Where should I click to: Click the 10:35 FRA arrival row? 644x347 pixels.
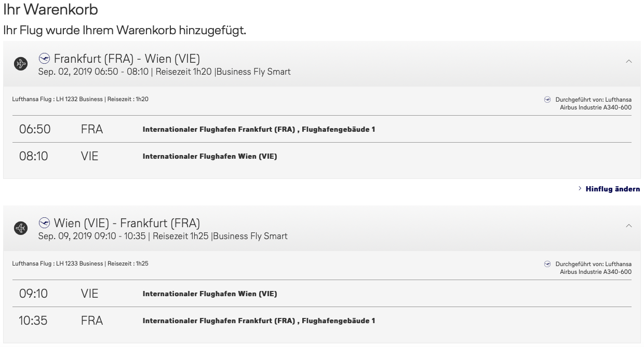click(x=322, y=321)
